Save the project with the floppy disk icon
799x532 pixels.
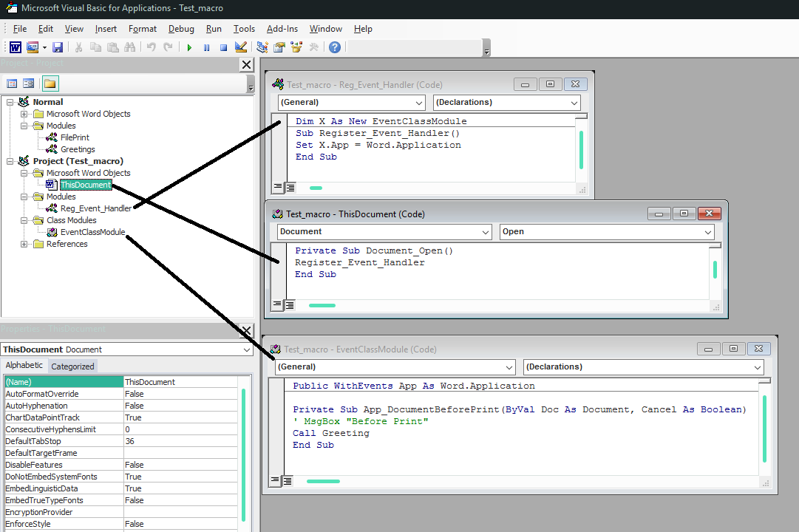58,47
